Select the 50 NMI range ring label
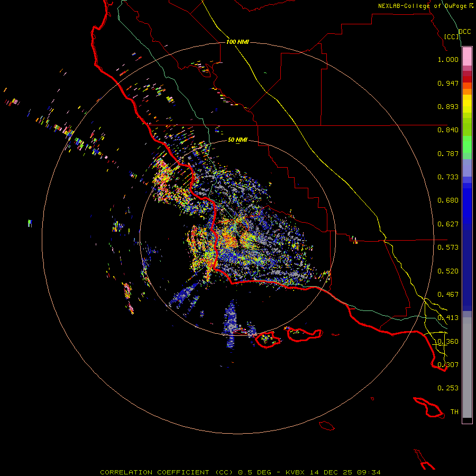 point(237,140)
